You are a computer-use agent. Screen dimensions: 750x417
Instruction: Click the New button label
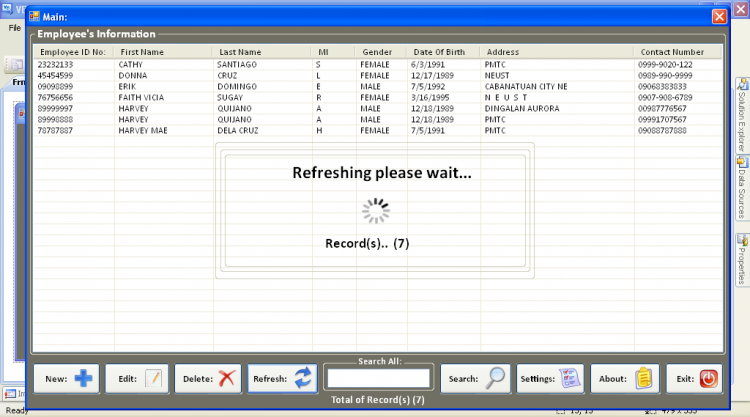tap(56, 379)
